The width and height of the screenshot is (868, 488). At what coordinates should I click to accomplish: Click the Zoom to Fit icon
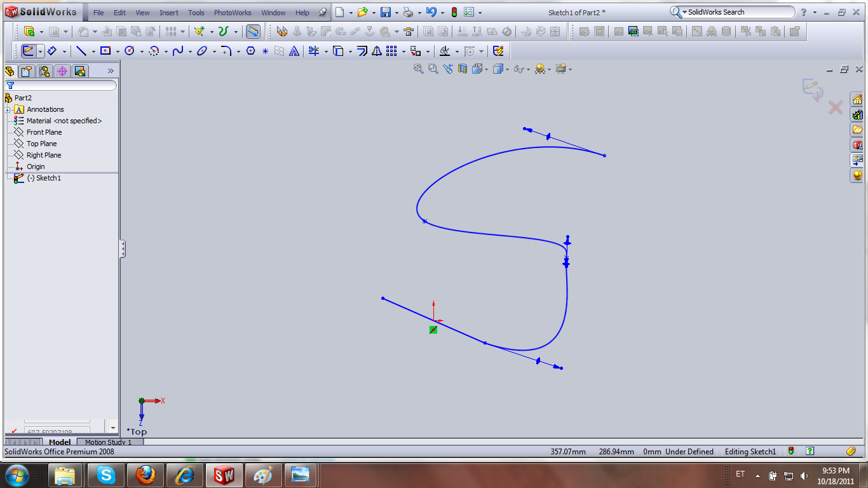pos(418,69)
